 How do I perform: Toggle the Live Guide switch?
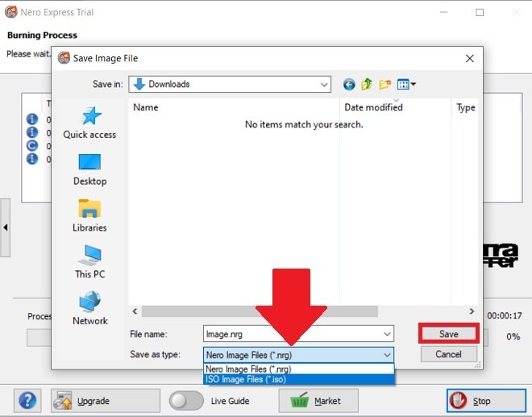click(186, 401)
